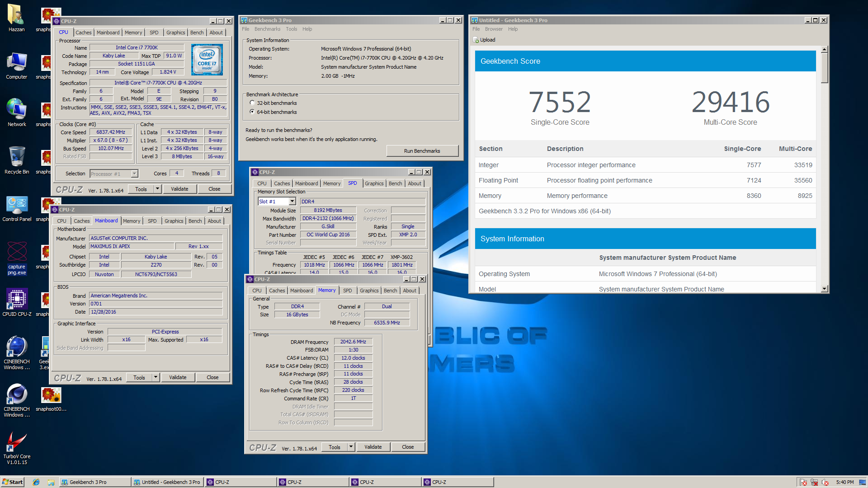
Task: Click the third system tray icon
Action: click(825, 482)
